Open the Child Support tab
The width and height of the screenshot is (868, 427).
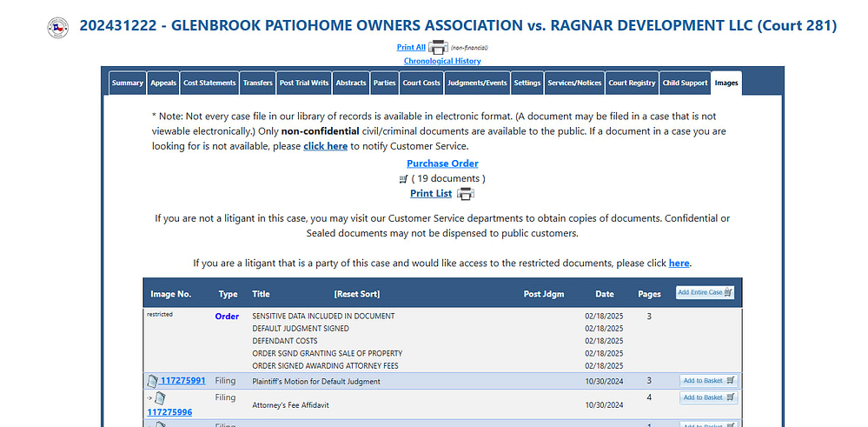pos(685,83)
